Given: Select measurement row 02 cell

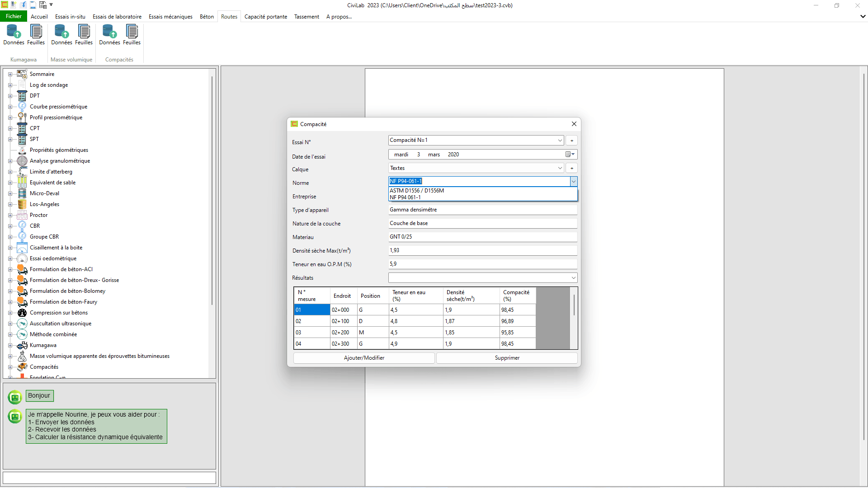Looking at the screenshot, I should pos(312,321).
